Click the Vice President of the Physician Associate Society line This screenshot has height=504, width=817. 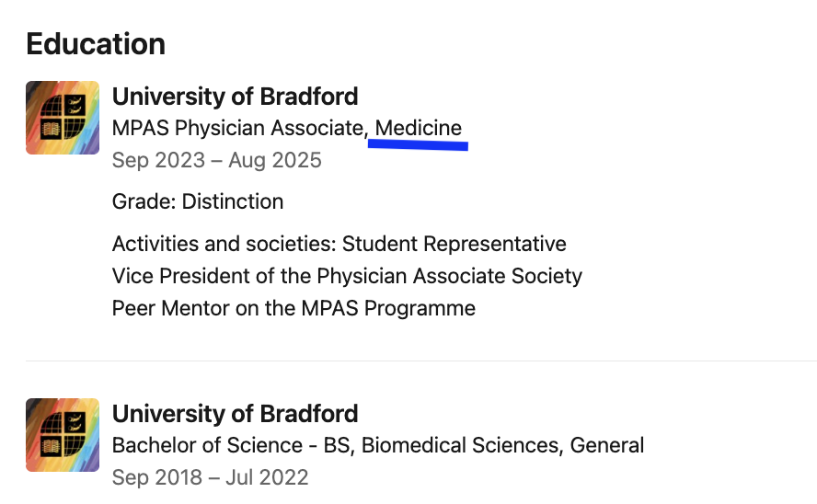(x=347, y=276)
